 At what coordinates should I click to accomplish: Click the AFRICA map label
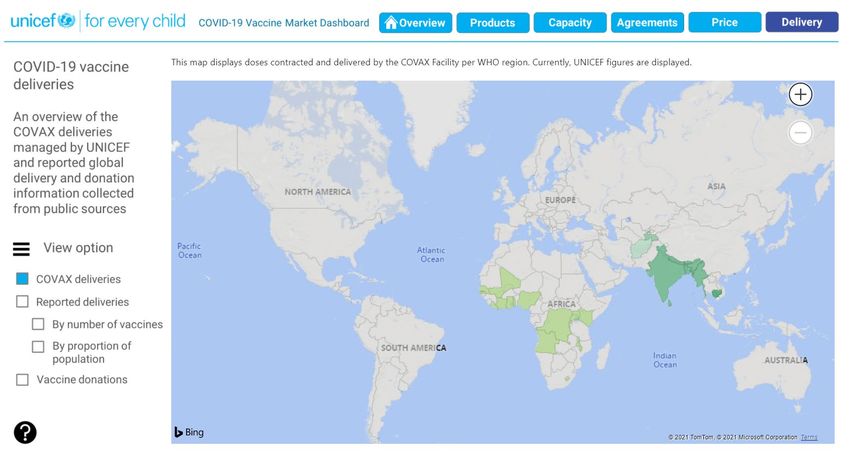(561, 304)
